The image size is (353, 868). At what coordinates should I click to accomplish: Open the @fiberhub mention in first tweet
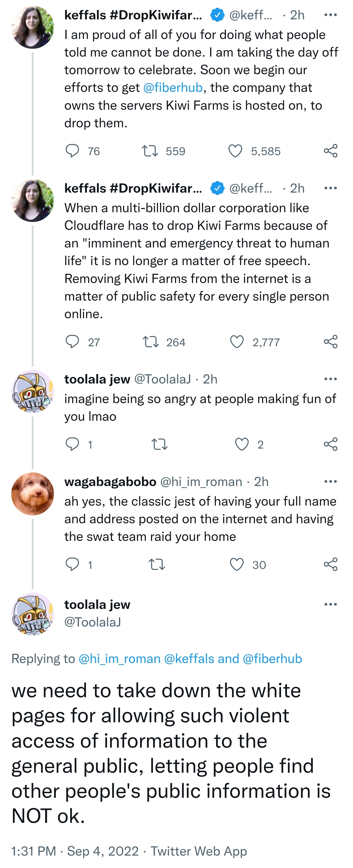coord(173,88)
